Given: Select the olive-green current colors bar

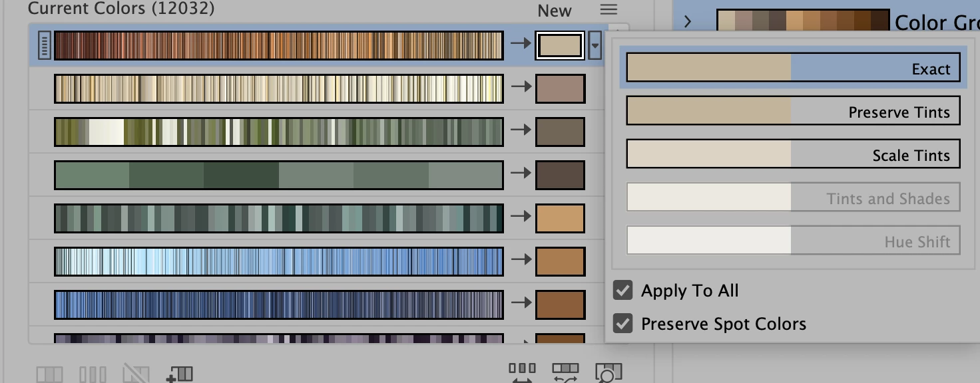Looking at the screenshot, I should [x=278, y=132].
